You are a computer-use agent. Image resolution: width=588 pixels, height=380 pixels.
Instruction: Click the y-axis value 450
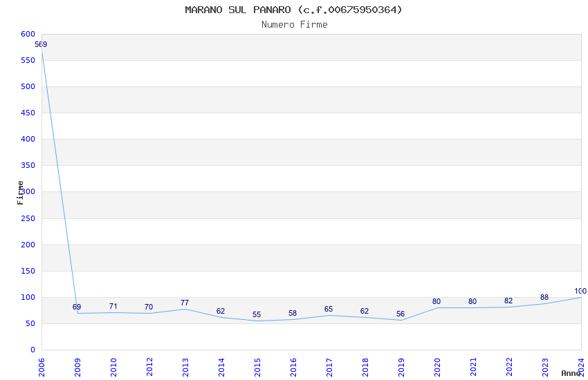coord(28,113)
